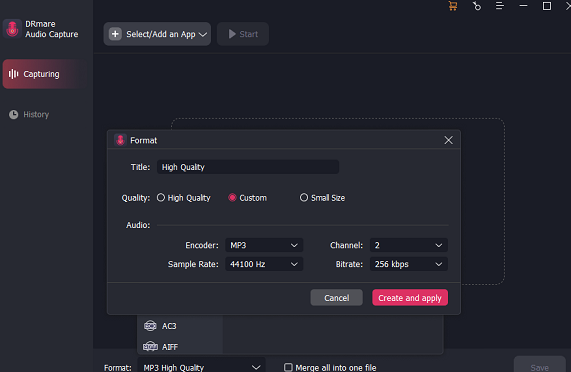Viewport: 571px width, 372px height.
Task: Click the Capturing waveform icon
Action: pos(13,74)
